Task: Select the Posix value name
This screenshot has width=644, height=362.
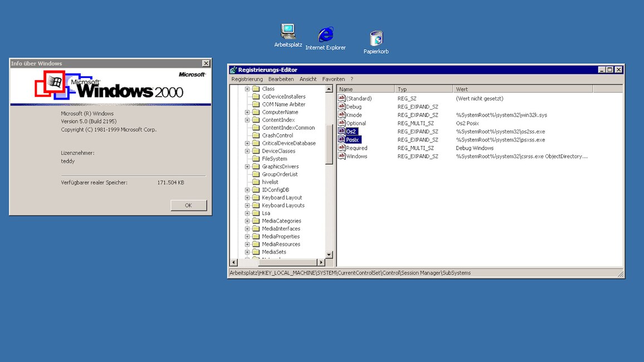Action: (x=353, y=140)
